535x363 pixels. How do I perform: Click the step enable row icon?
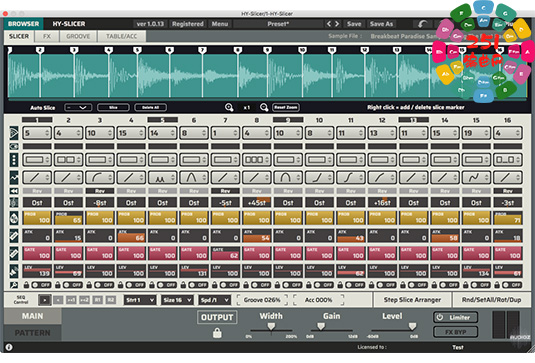click(14, 146)
